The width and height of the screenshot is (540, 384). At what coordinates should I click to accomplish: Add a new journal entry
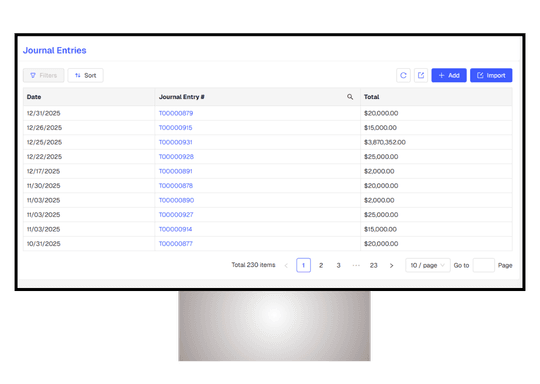pos(449,75)
